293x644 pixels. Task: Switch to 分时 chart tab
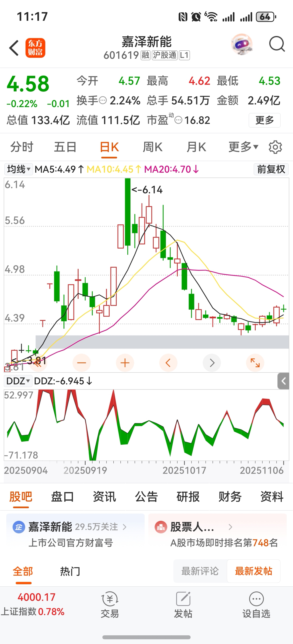pyautogui.click(x=22, y=147)
